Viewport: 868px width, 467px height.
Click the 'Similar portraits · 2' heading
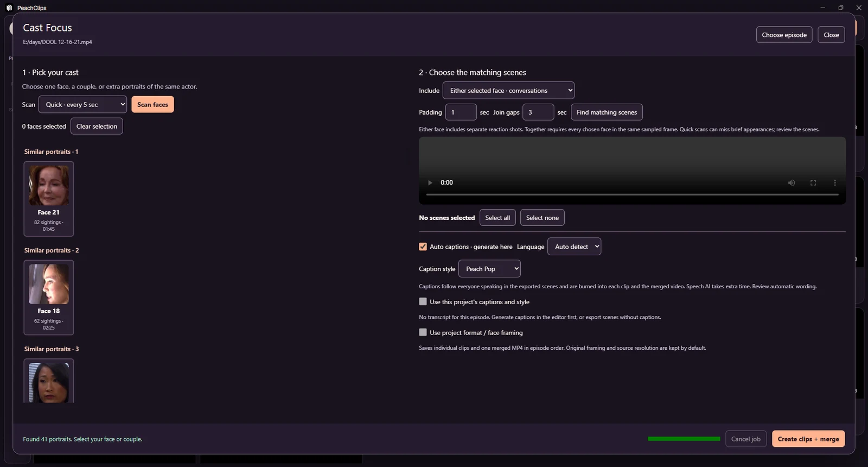52,250
